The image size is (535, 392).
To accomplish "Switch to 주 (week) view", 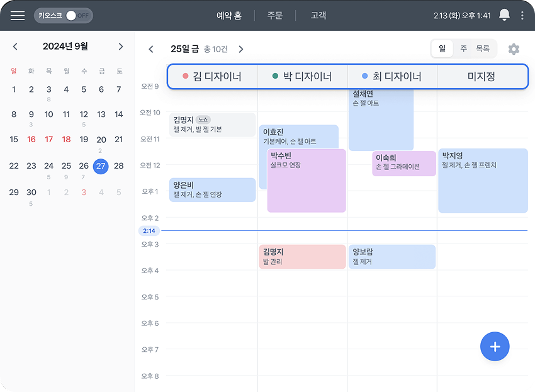I will pos(463,48).
